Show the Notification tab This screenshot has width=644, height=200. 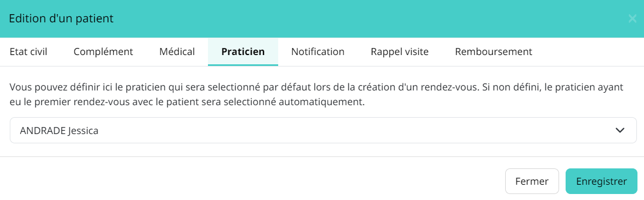point(318,52)
